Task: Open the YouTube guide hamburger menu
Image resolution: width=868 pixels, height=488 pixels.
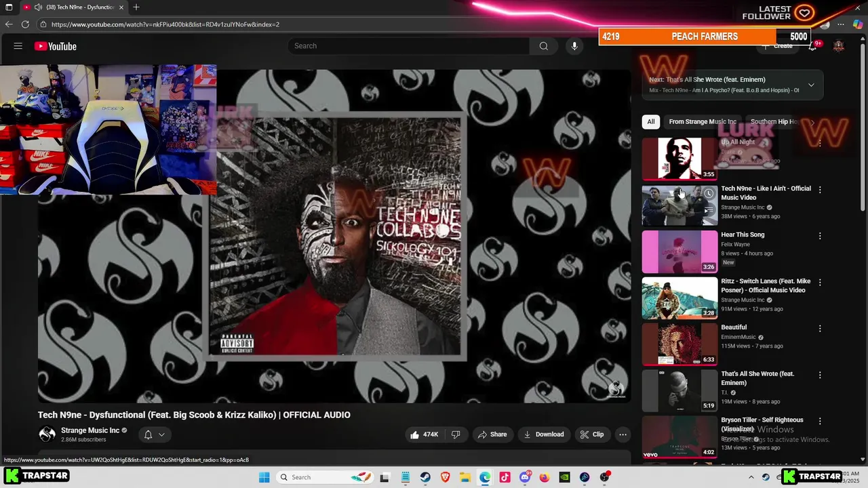Action: click(x=18, y=46)
